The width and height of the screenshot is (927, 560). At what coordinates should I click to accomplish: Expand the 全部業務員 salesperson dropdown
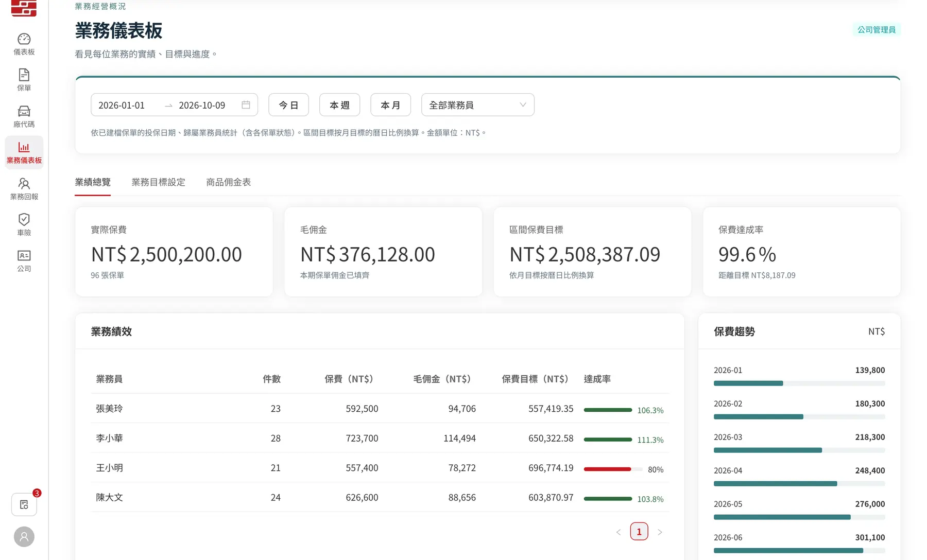pos(478,105)
